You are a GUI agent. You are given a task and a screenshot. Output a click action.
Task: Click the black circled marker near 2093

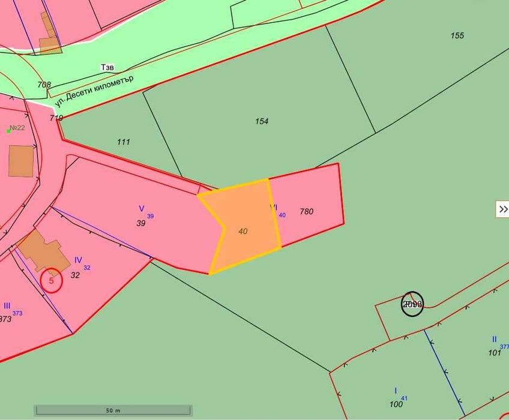tap(412, 304)
